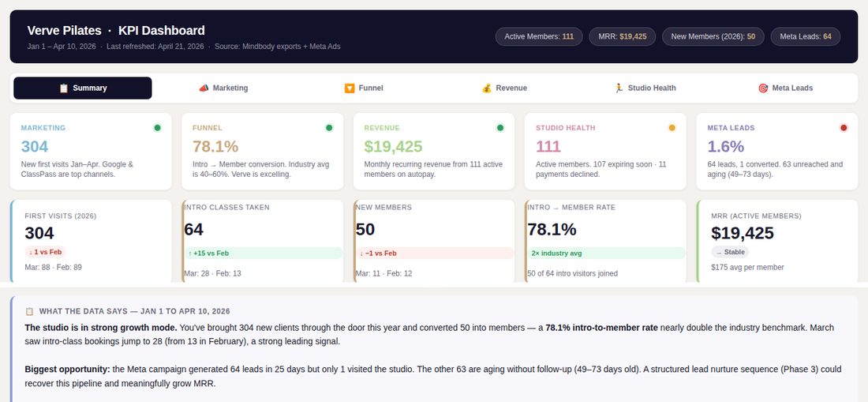Click the 'Verve Pilates · KPI Dashboard' title
Viewport: 868px width, 402px height.
[x=116, y=31]
